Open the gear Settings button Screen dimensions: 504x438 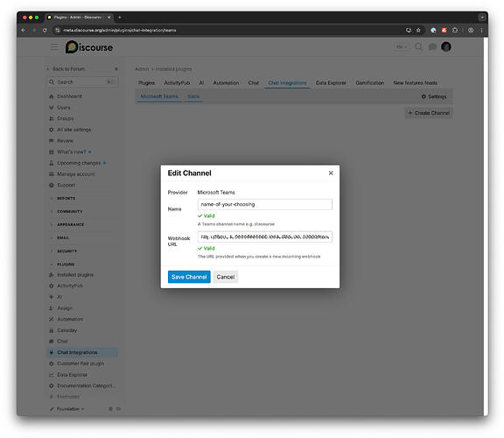coord(434,96)
